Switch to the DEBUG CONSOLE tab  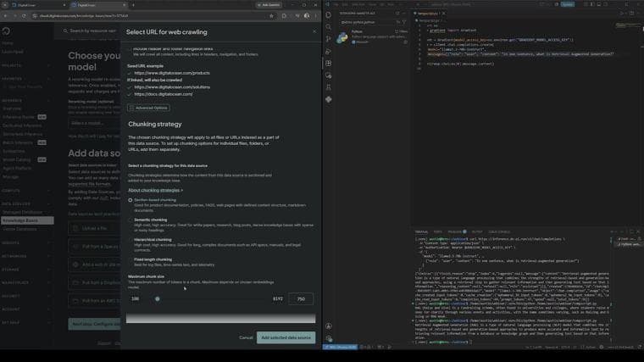499,231
